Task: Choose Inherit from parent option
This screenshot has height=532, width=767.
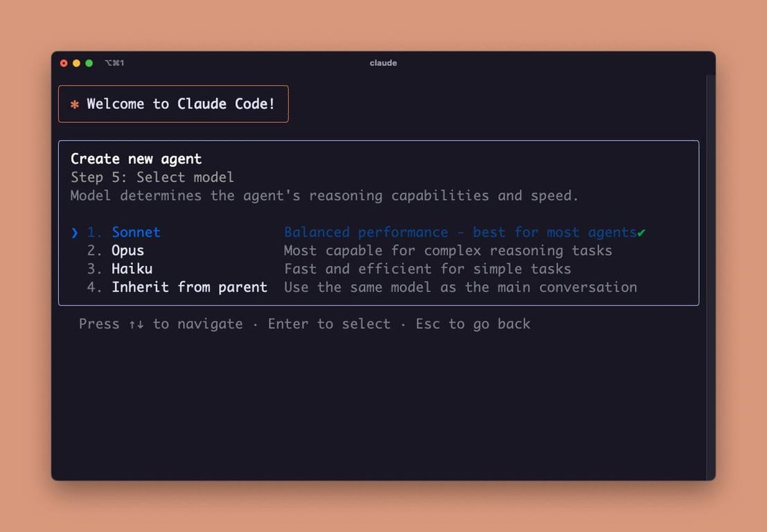Action: coord(189,287)
